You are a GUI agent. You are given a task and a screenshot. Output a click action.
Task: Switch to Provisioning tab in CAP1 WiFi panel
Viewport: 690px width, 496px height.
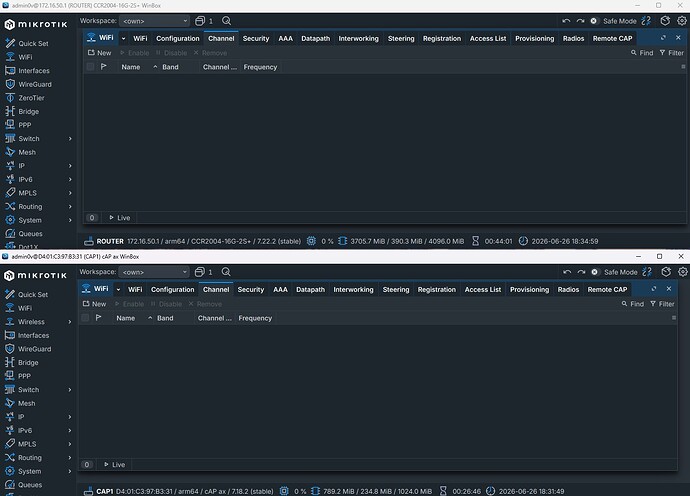click(x=529, y=290)
